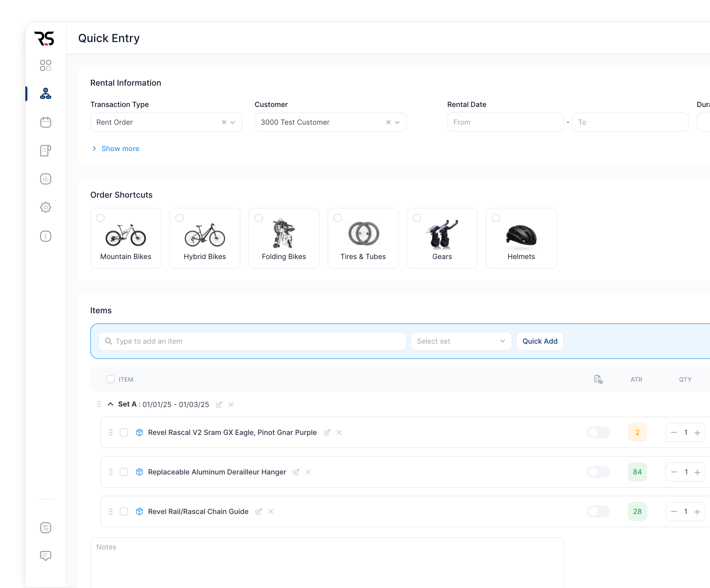The width and height of the screenshot is (710, 588).
Task: Open the documents sidebar icon
Action: (x=45, y=150)
